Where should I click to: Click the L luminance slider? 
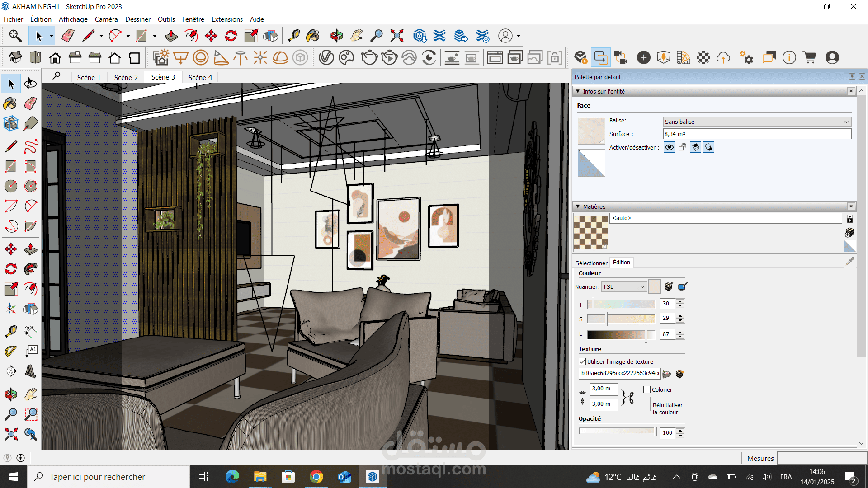[x=621, y=334]
